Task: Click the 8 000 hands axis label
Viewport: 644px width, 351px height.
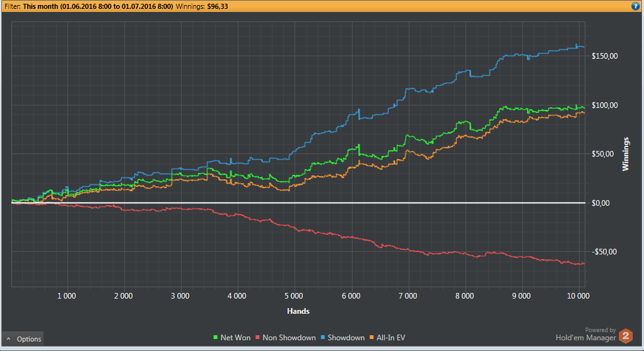Action: [464, 296]
